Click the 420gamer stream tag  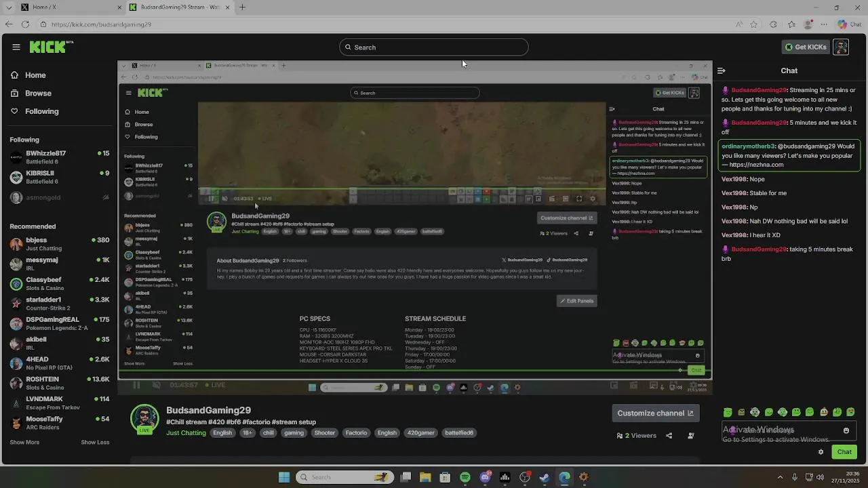420,433
